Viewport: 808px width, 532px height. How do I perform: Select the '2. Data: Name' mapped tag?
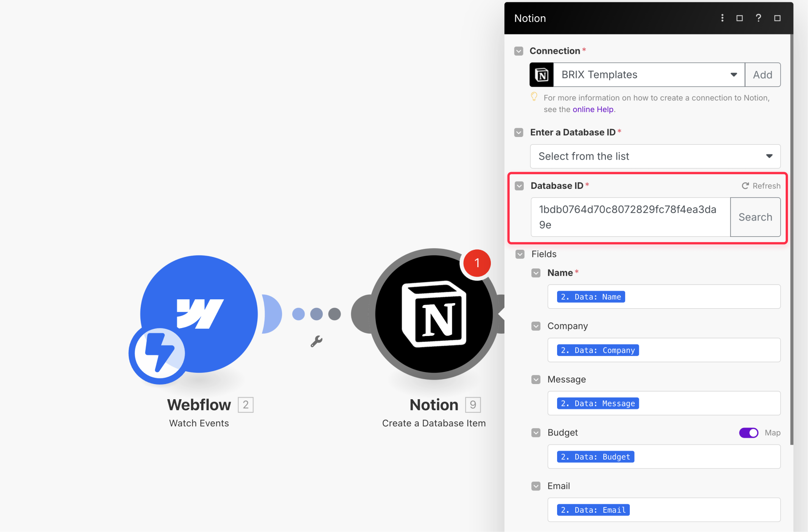point(591,297)
